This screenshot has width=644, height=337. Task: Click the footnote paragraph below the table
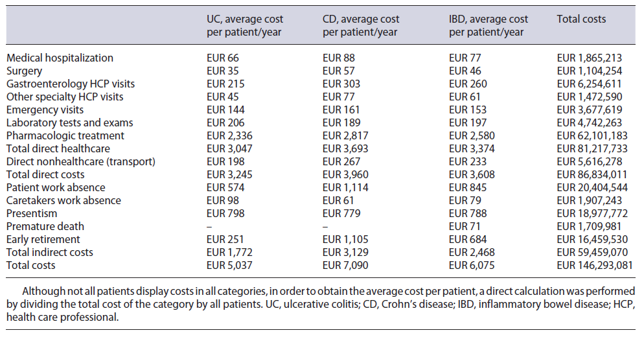pos(321,304)
